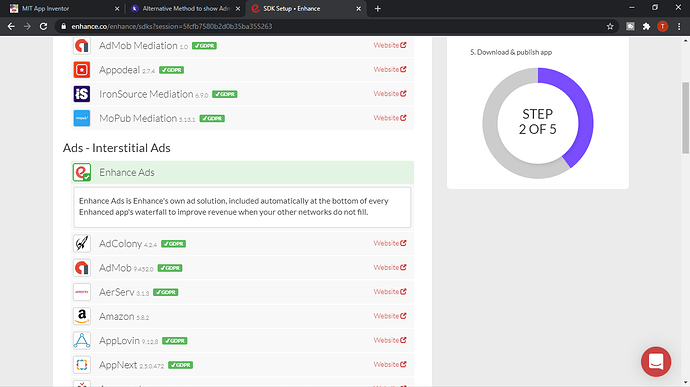Click the AdColony name text
The height and width of the screenshot is (387, 690).
tap(121, 243)
